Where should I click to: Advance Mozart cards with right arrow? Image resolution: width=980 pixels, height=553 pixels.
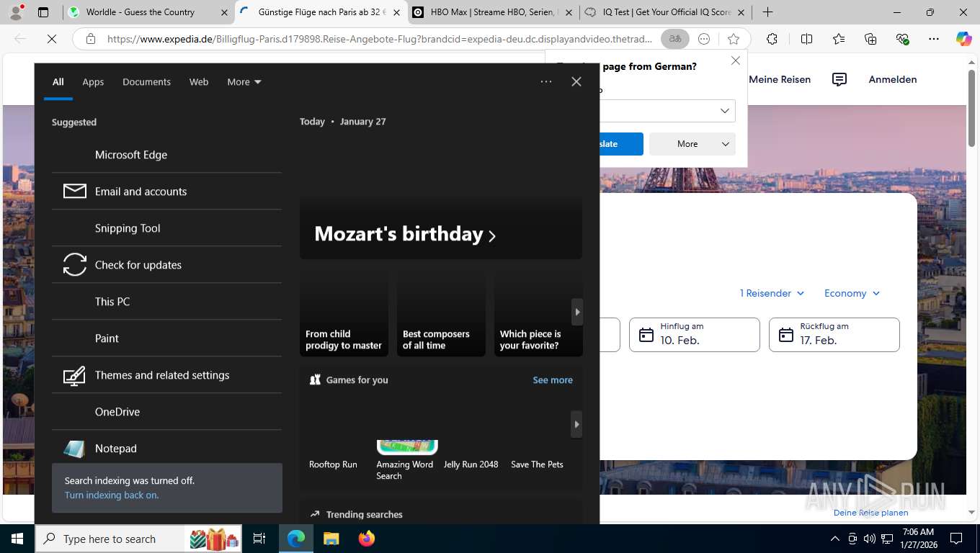(577, 312)
